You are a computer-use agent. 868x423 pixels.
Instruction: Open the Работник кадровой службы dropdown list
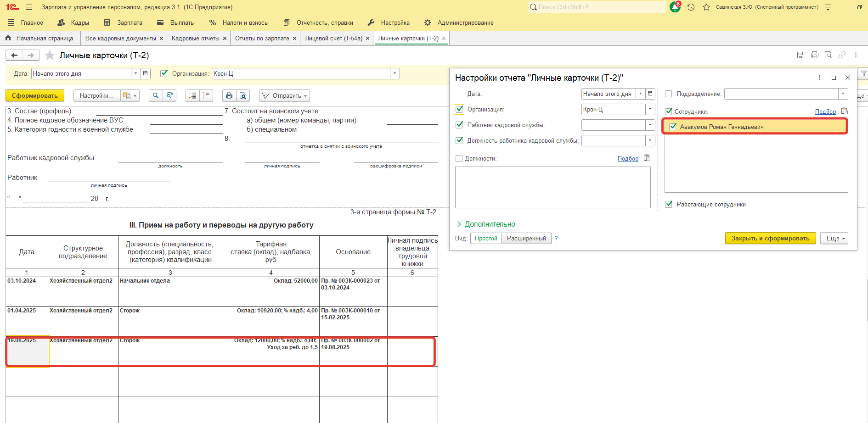[x=650, y=125]
